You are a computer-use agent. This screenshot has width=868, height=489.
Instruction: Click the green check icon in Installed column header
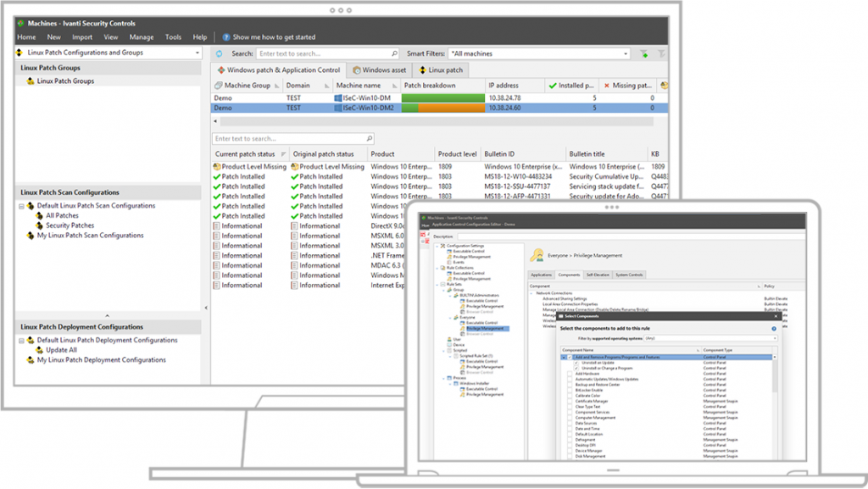click(553, 86)
